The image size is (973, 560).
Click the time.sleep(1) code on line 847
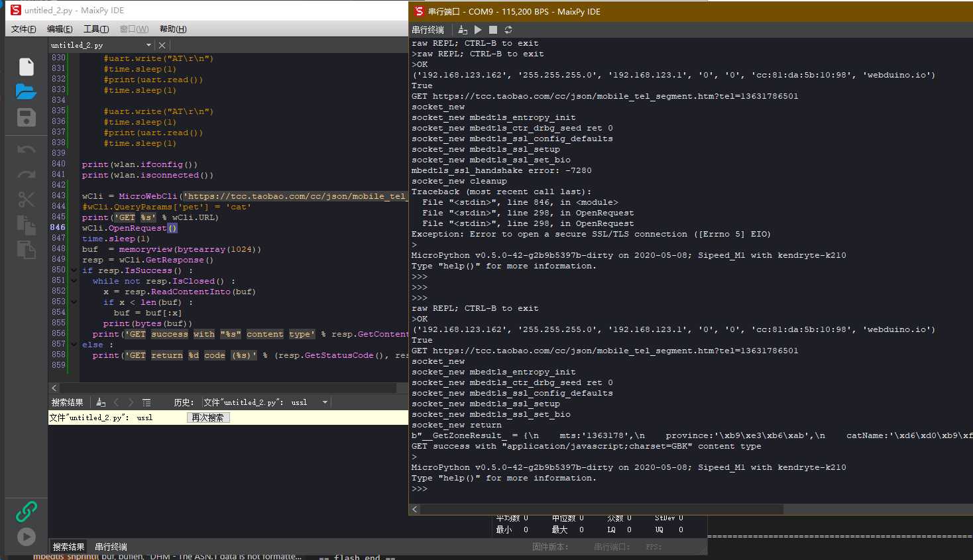[116, 239]
